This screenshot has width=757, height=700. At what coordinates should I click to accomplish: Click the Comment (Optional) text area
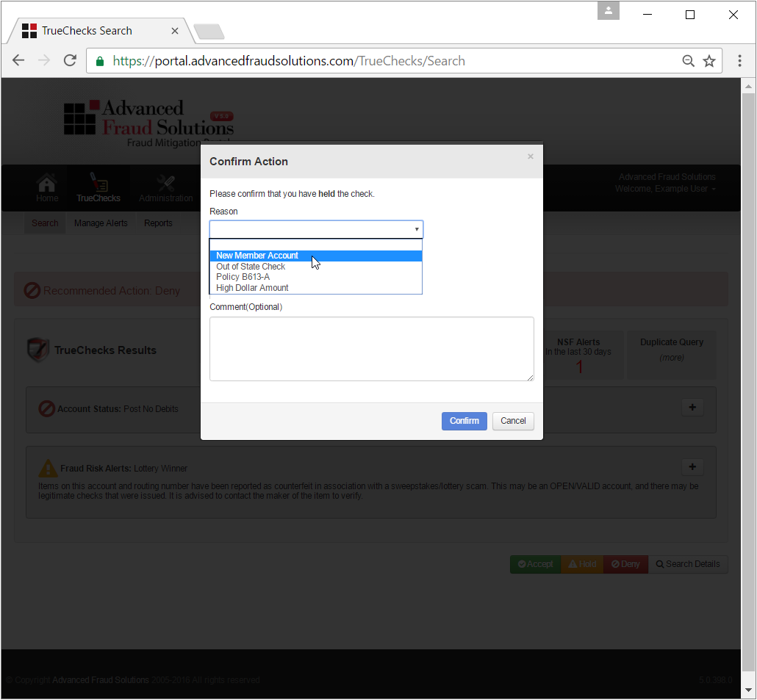pyautogui.click(x=371, y=349)
